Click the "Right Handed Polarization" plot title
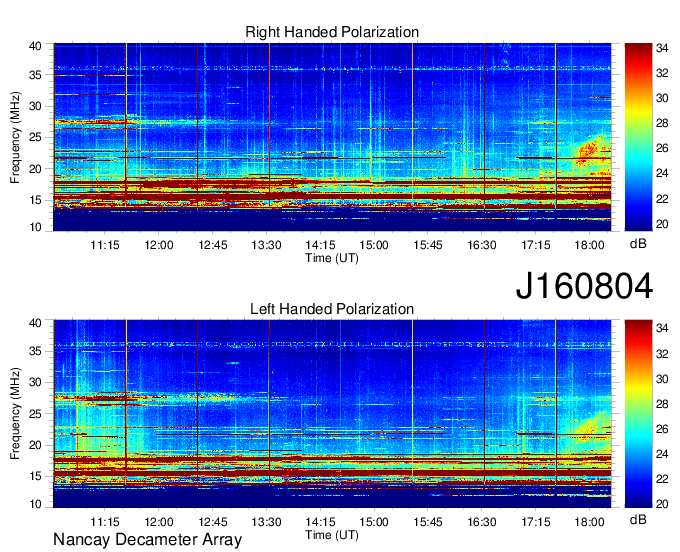Screen dimensions: 680x552 click(x=332, y=32)
